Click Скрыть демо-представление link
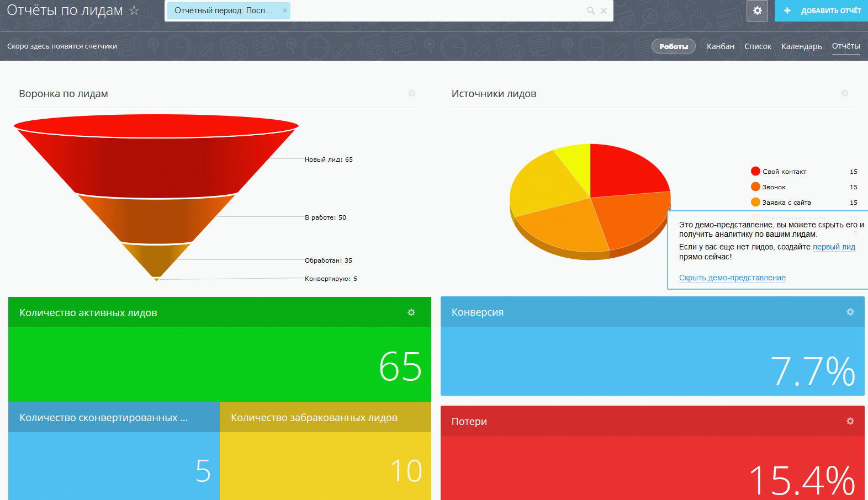 click(x=732, y=278)
